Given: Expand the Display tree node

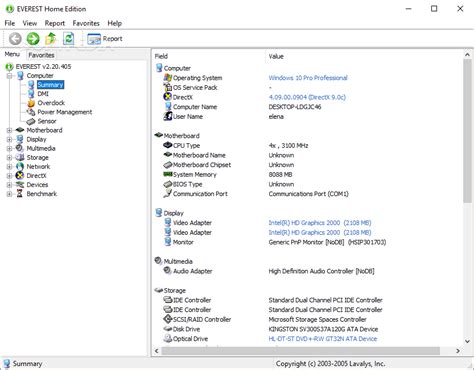Looking at the screenshot, I should click(10, 139).
